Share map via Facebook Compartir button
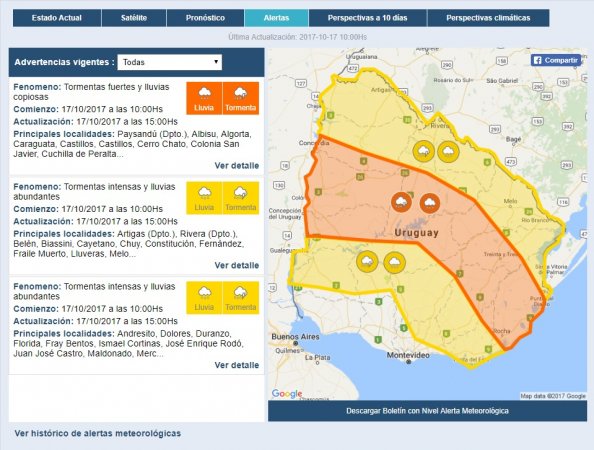This screenshot has width=594, height=450. click(x=555, y=60)
